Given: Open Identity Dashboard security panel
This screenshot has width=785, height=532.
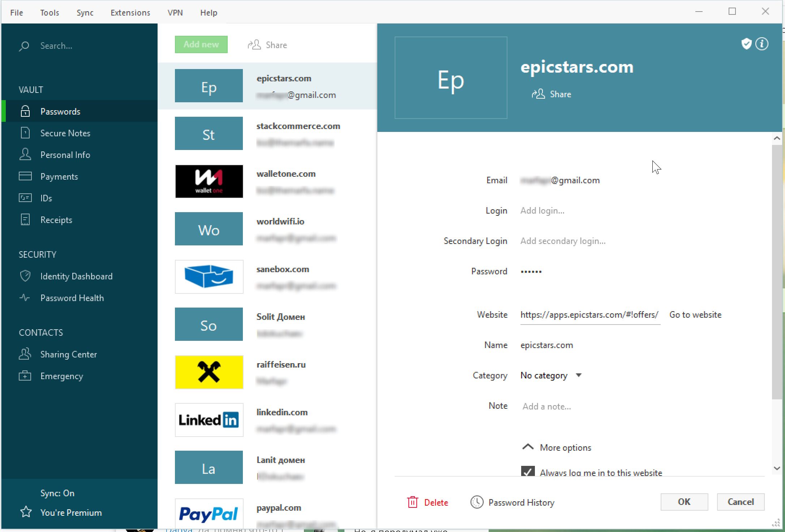Looking at the screenshot, I should [76, 275].
